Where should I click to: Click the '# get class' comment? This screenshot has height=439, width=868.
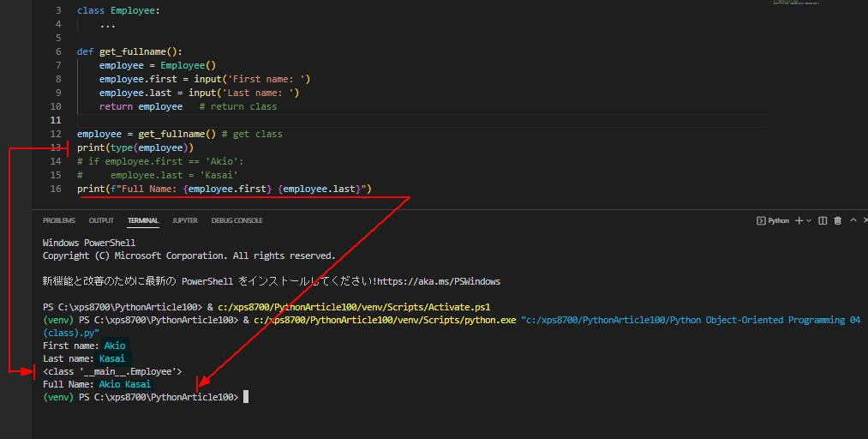tap(252, 134)
